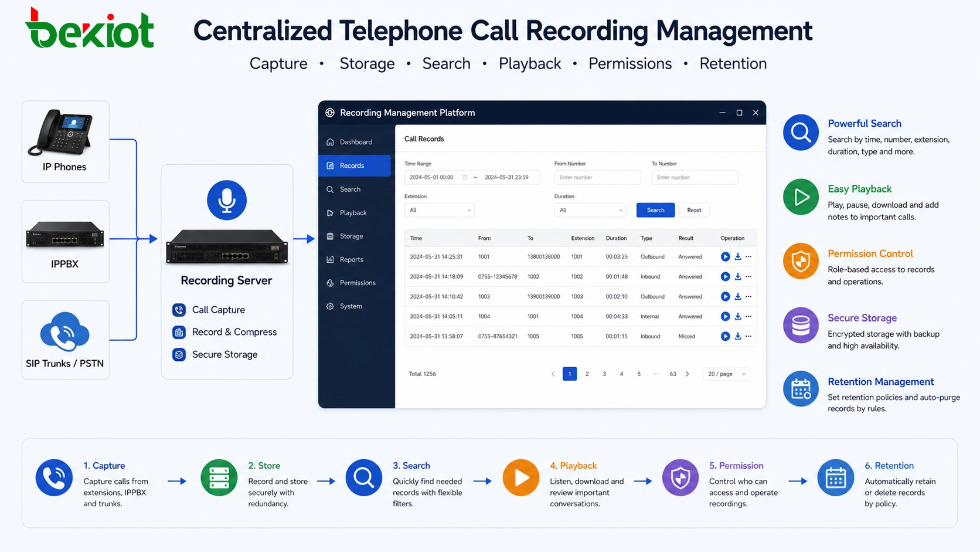Expand the Extension dropdown

click(x=439, y=210)
